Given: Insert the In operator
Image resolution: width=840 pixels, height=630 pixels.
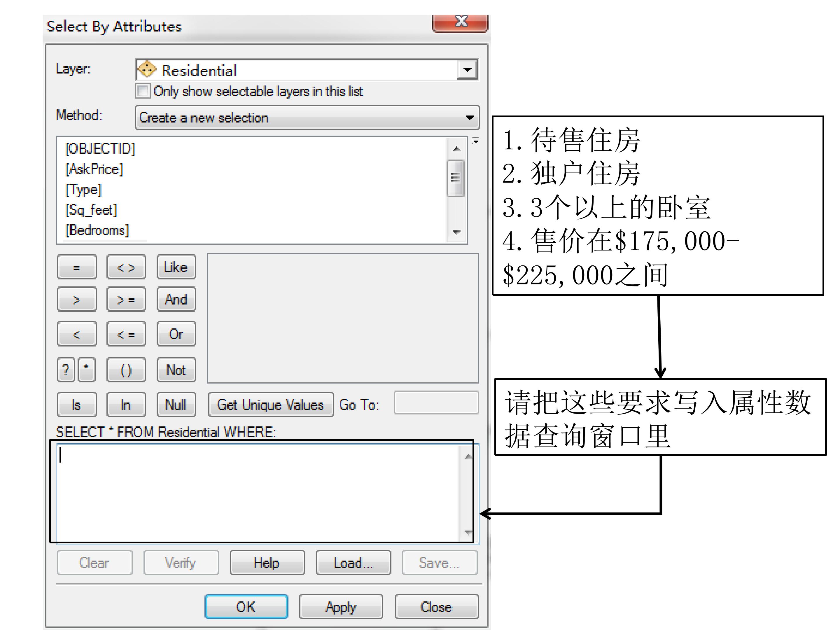Looking at the screenshot, I should point(126,405).
